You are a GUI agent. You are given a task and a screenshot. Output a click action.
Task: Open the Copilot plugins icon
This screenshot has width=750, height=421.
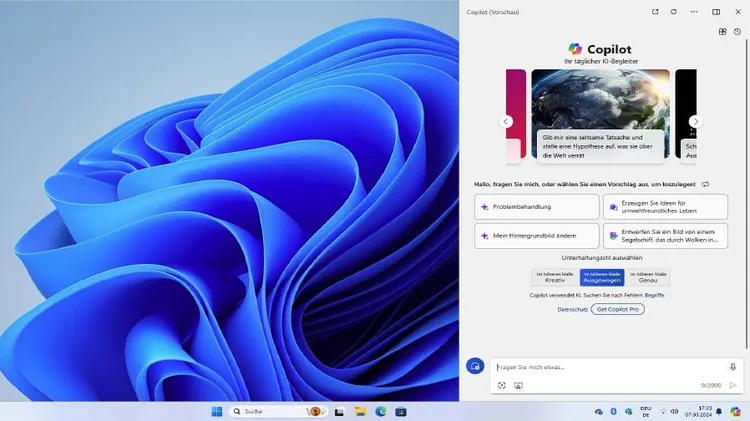722,32
